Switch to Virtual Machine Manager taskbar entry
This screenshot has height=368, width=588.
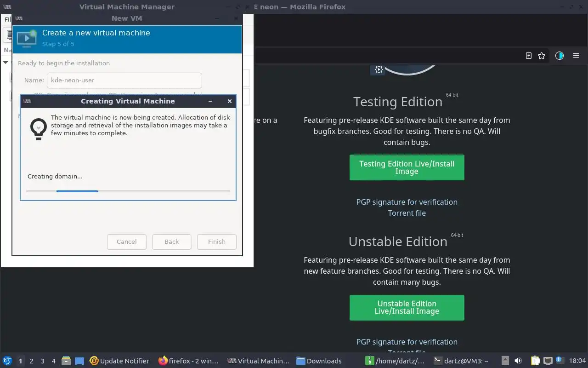pyautogui.click(x=259, y=361)
